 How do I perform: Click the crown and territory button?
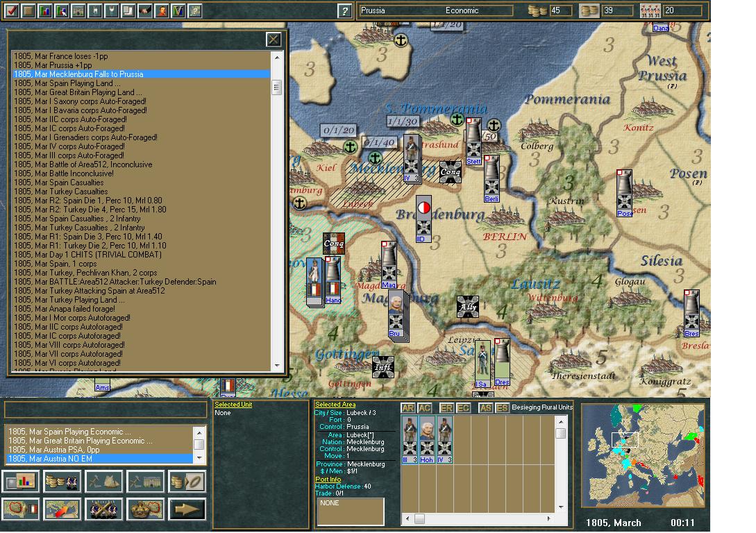pyautogui.click(x=145, y=509)
